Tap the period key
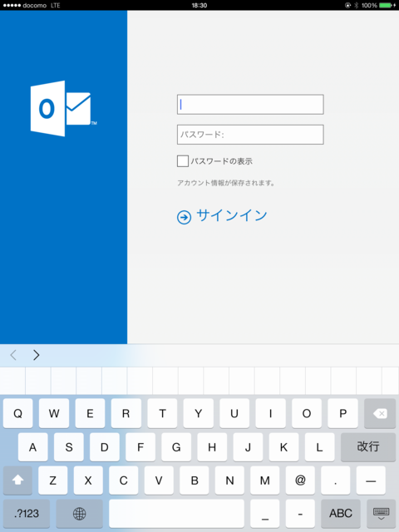 tap(336, 480)
